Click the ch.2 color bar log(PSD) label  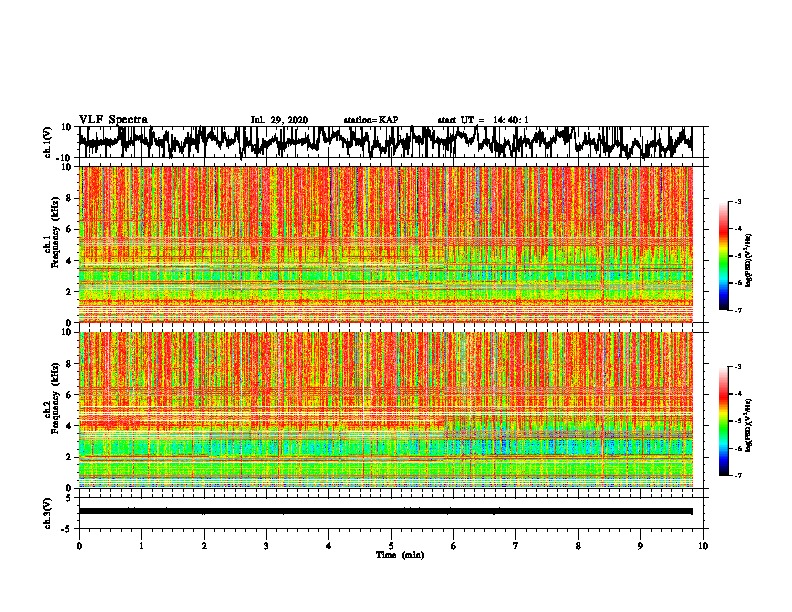[x=749, y=425]
